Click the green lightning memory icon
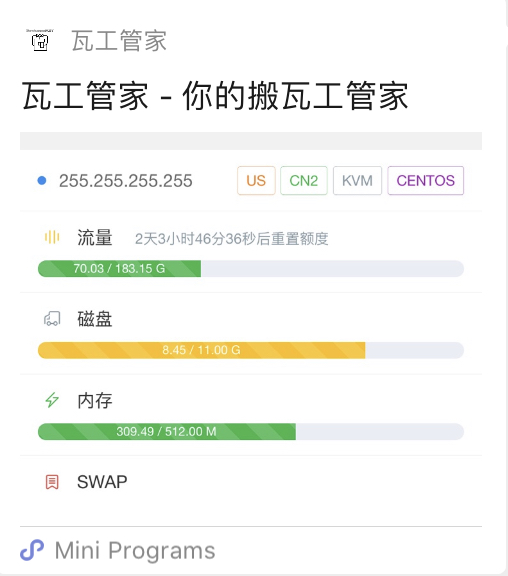 52,400
